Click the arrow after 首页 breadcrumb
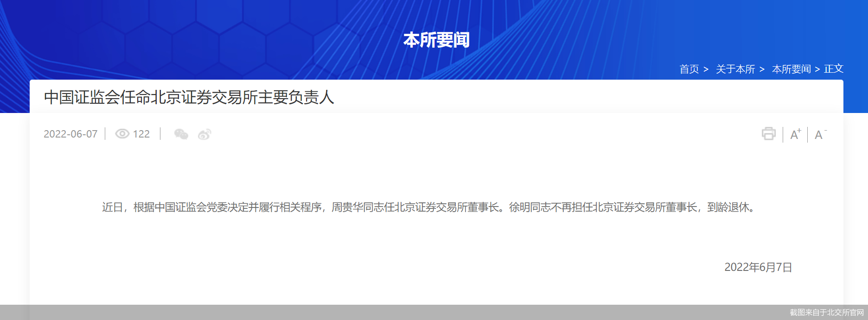The width and height of the screenshot is (868, 320). (x=706, y=69)
